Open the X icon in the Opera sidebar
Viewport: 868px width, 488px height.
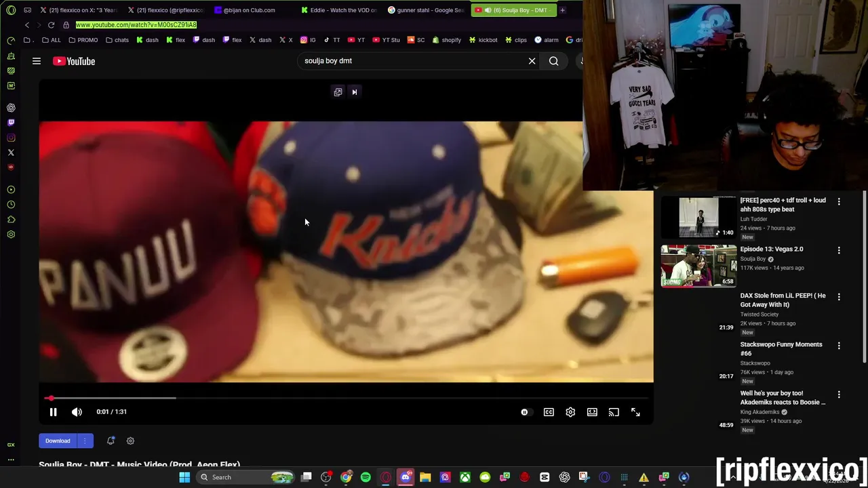click(x=11, y=152)
